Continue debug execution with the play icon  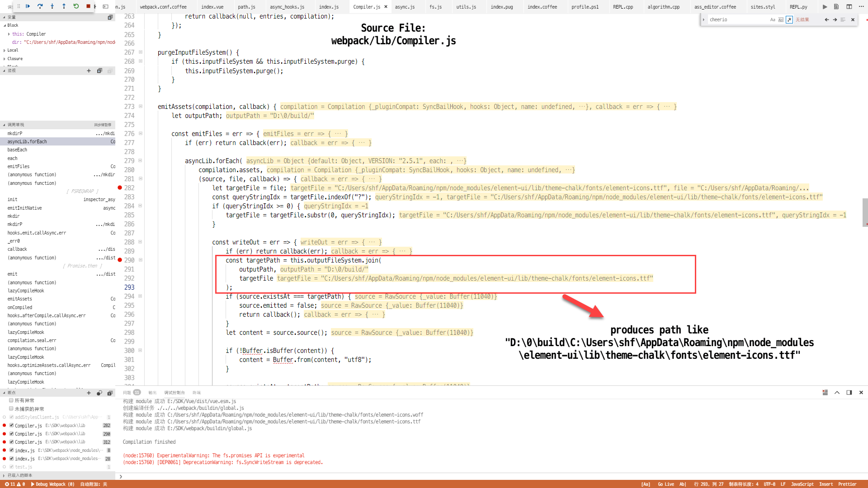click(28, 7)
